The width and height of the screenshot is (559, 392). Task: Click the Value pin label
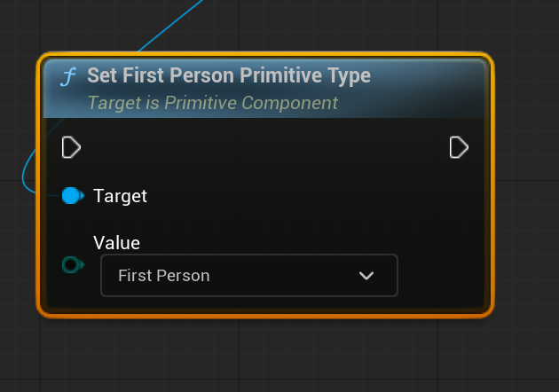(x=116, y=243)
